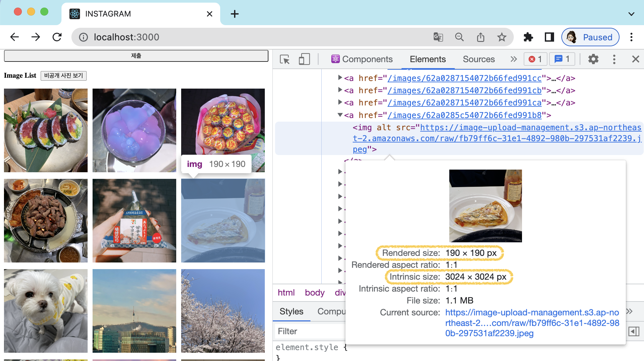This screenshot has width=644, height=361.
Task: Activate the inspect element picker tool
Action: pos(284,60)
